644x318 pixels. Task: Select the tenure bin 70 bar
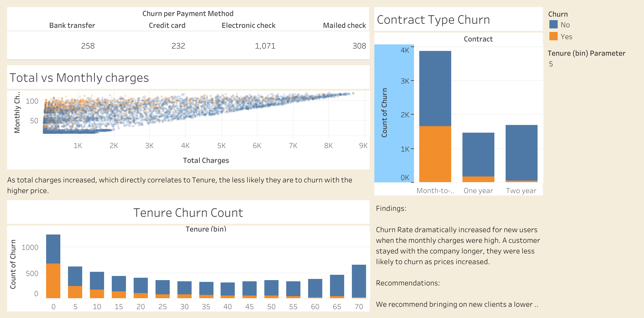(358, 281)
